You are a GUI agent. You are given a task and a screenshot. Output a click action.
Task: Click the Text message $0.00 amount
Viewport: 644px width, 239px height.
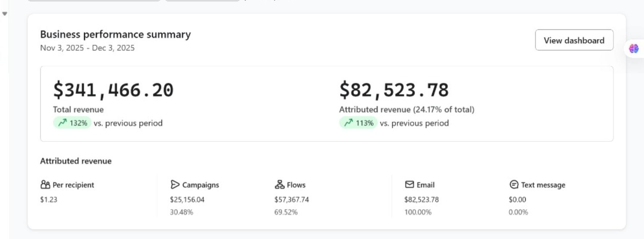[517, 200]
